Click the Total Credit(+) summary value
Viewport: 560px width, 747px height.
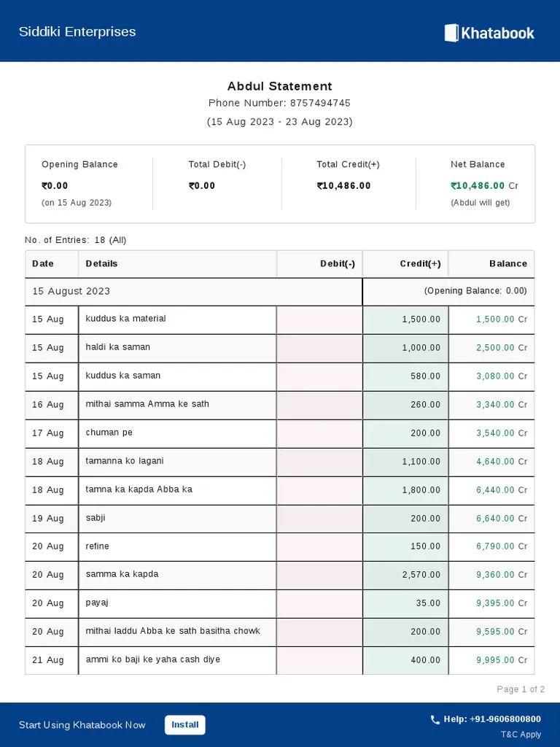point(343,186)
